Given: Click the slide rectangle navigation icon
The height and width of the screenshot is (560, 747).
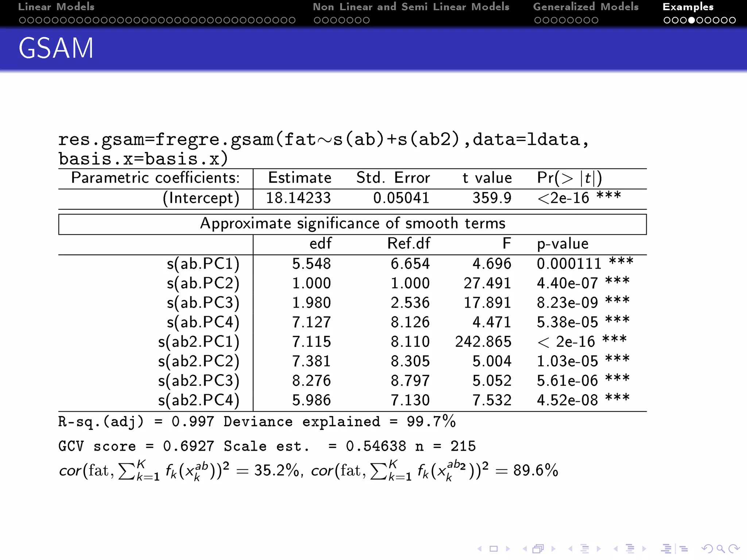Looking at the screenshot, I should (x=494, y=549).
